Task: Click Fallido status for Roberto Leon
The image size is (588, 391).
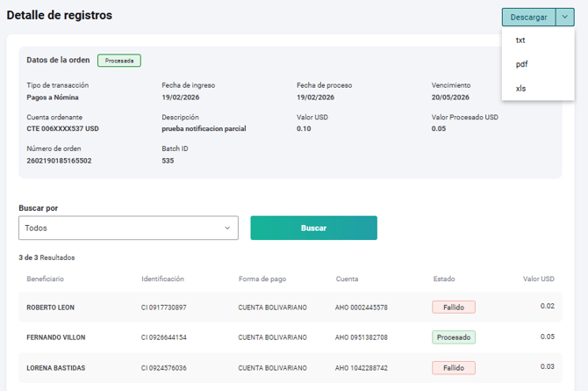Action: click(453, 308)
